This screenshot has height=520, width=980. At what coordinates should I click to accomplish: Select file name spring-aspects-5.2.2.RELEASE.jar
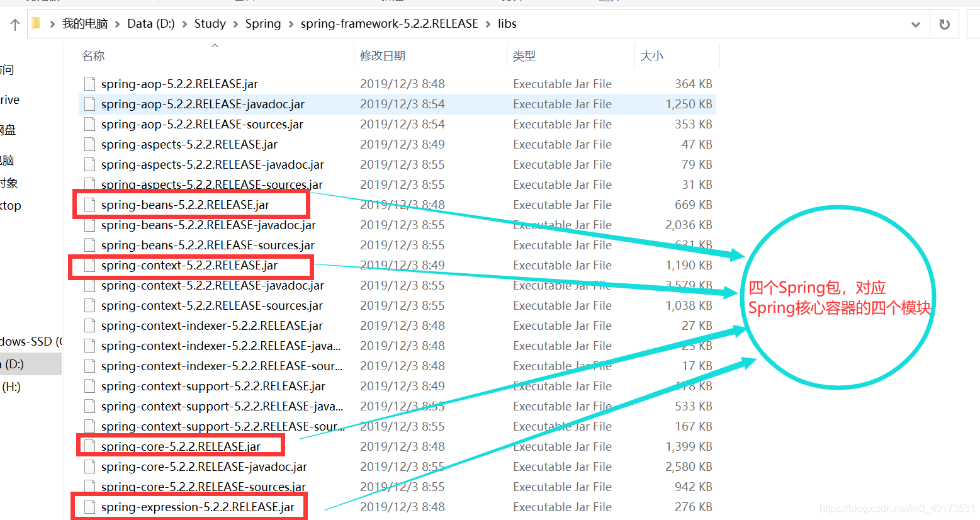pos(189,144)
